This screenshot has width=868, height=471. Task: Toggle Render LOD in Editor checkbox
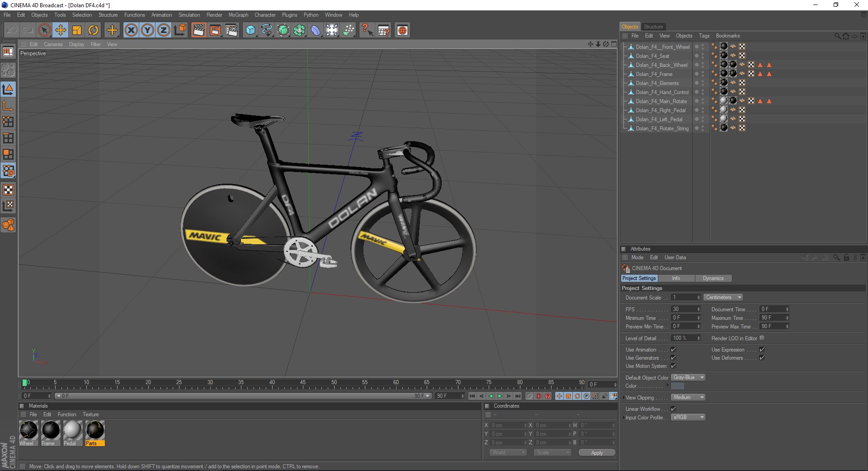tap(762, 338)
